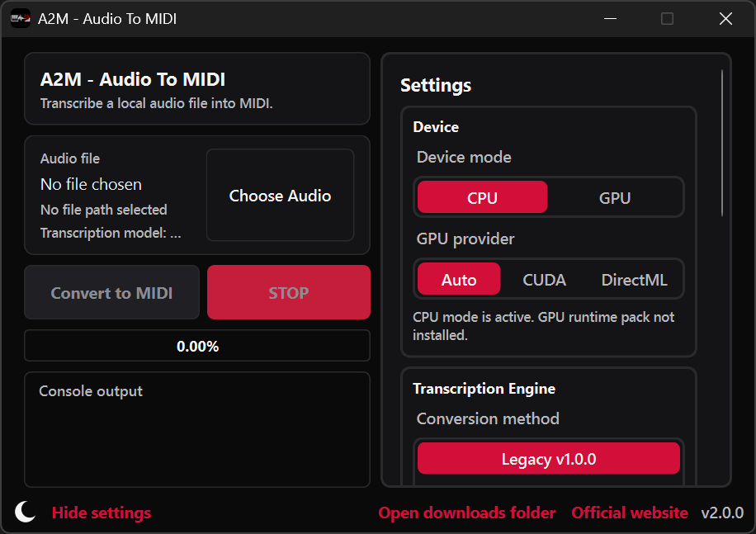756x534 pixels.
Task: Open downloads folder link
Action: (466, 513)
